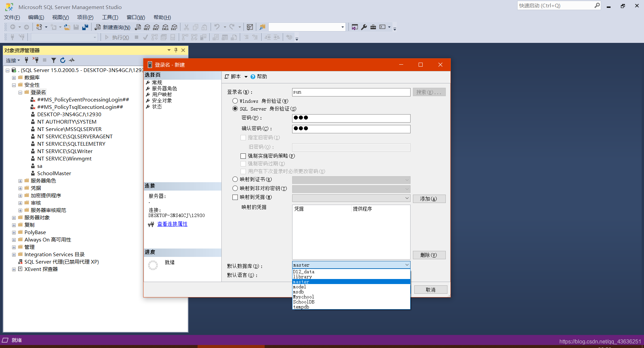The image size is (644, 348).
Task: Click the Script (脚本) button in login dialog
Action: (232, 77)
